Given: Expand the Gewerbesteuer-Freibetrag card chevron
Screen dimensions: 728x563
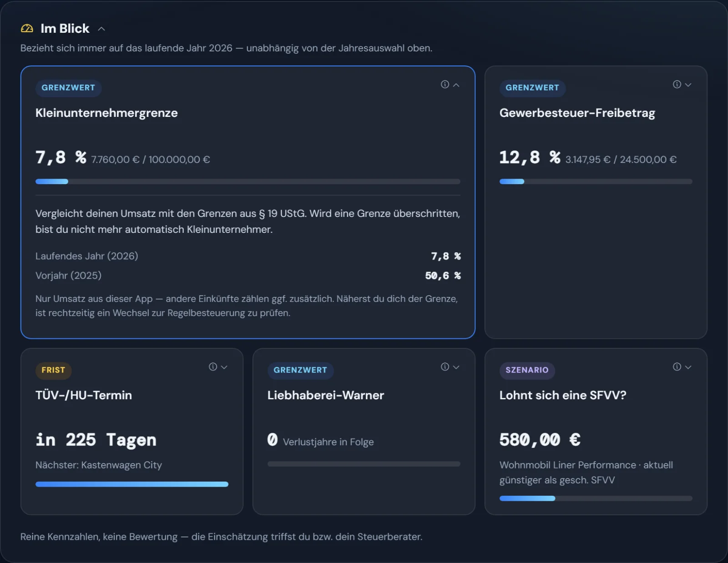Looking at the screenshot, I should 688,85.
